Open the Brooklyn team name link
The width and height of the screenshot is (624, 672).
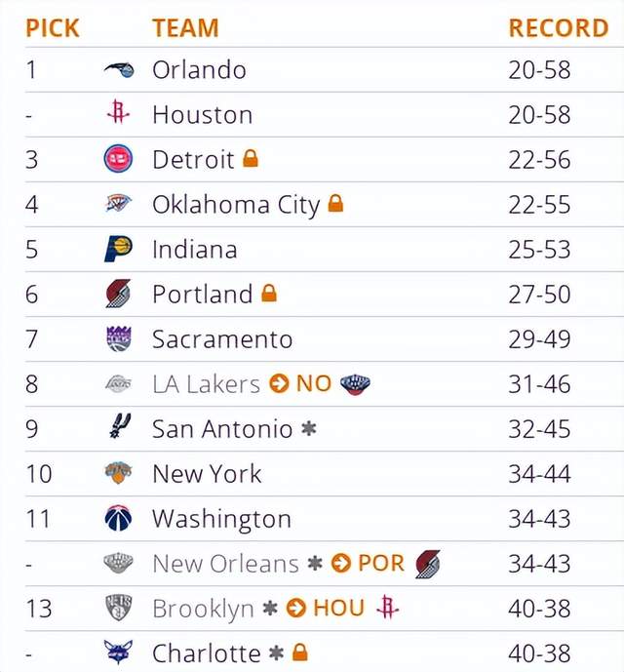(x=203, y=609)
